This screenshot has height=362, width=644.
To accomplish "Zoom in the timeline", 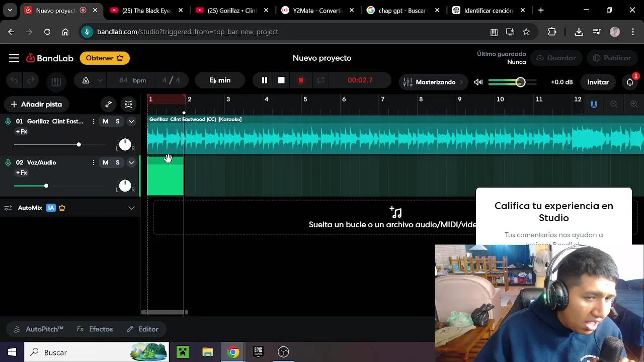I will tap(634, 104).
